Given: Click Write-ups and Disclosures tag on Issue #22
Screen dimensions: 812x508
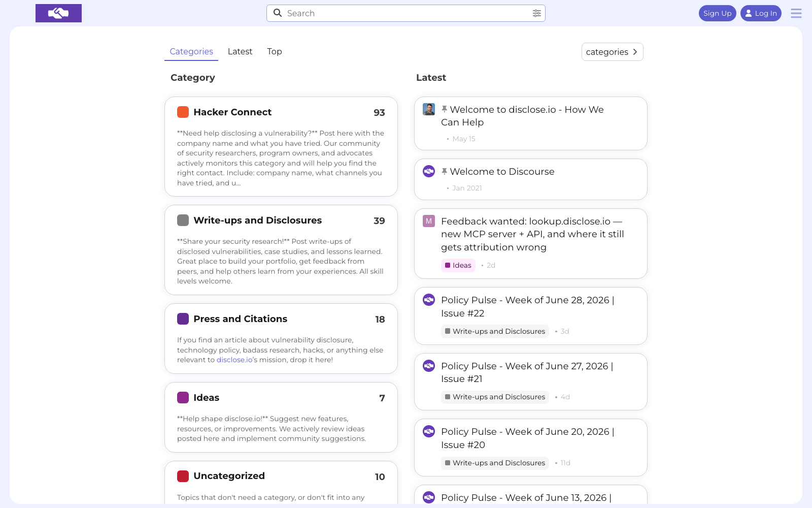Looking at the screenshot, I should [495, 331].
